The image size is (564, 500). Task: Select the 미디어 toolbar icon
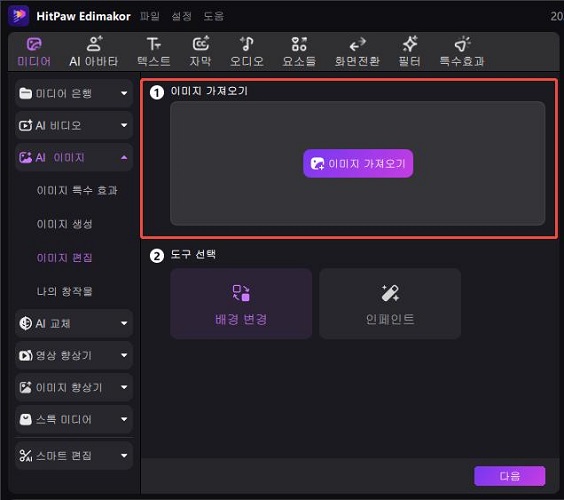tap(34, 44)
